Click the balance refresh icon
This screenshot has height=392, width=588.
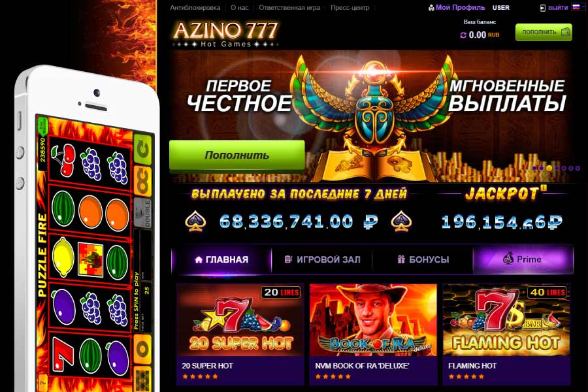463,35
